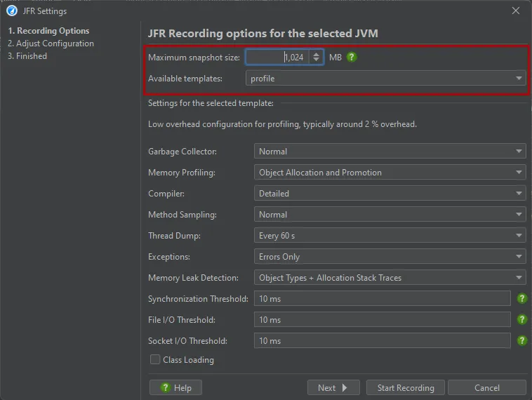
Task: Open the Available templates dropdown
Action: coord(386,79)
